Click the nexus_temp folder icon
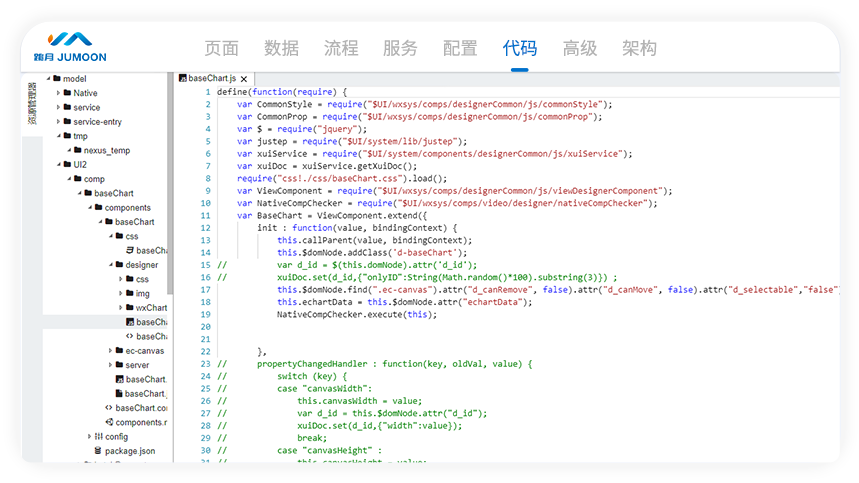This screenshot has height=483, width=859. [78, 150]
